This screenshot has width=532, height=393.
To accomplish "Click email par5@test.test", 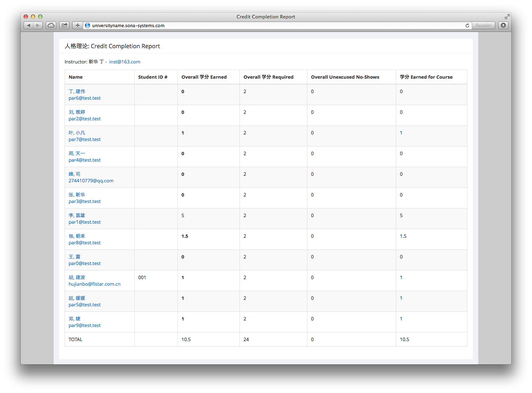I will [85, 305].
